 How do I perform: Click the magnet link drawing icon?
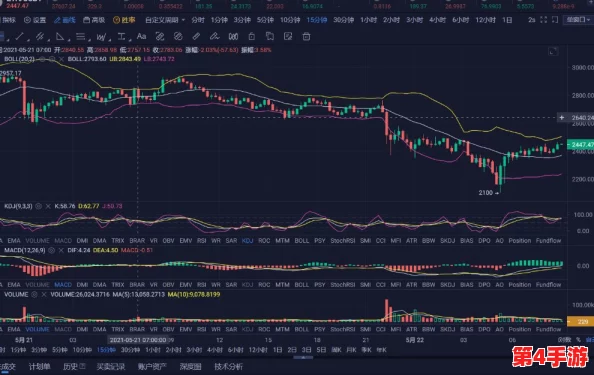[160, 36]
